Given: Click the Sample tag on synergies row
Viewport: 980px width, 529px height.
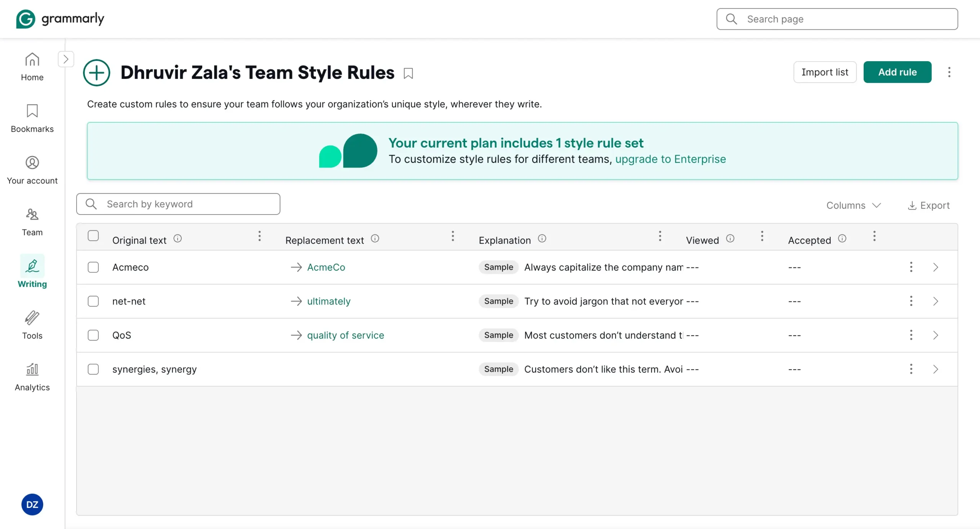Looking at the screenshot, I should point(498,369).
